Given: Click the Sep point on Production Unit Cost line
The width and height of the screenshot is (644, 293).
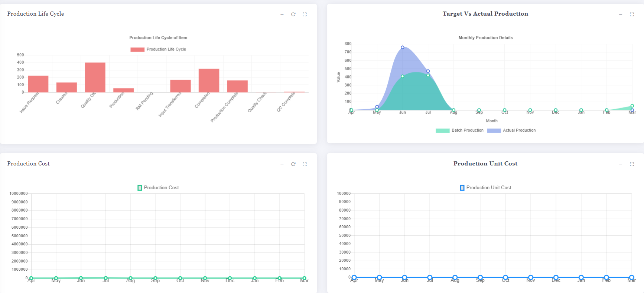Looking at the screenshot, I should (480, 277).
